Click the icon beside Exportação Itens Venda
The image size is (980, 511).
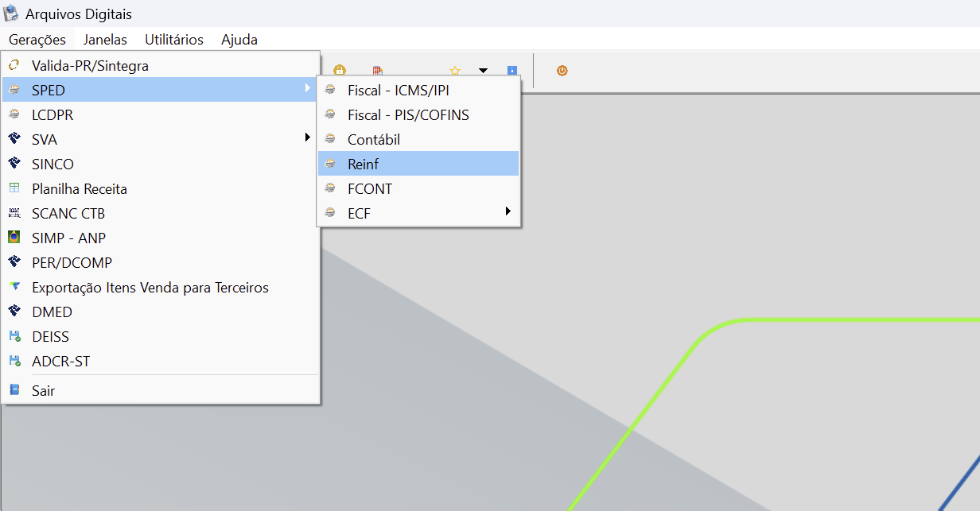click(x=14, y=287)
